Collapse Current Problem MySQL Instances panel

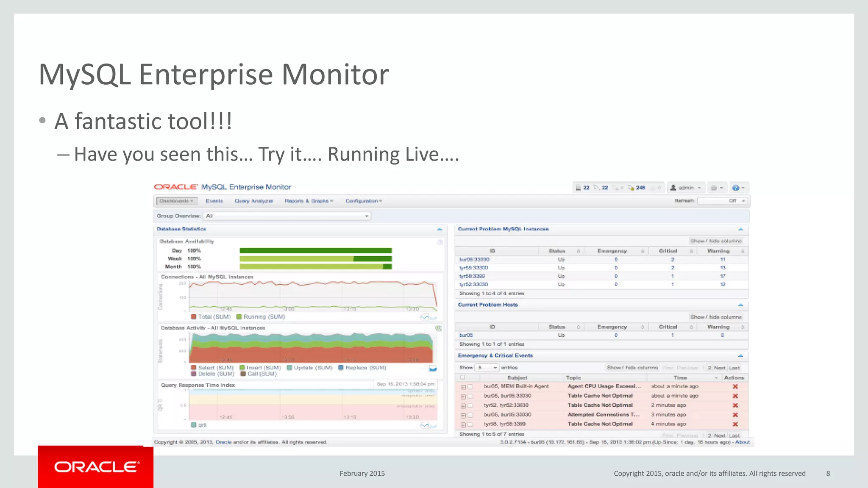pos(740,229)
